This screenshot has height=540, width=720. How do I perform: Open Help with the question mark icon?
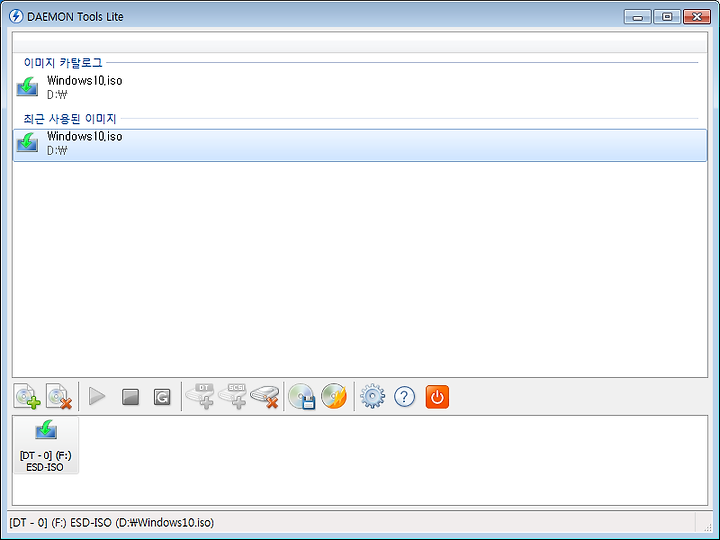point(405,396)
